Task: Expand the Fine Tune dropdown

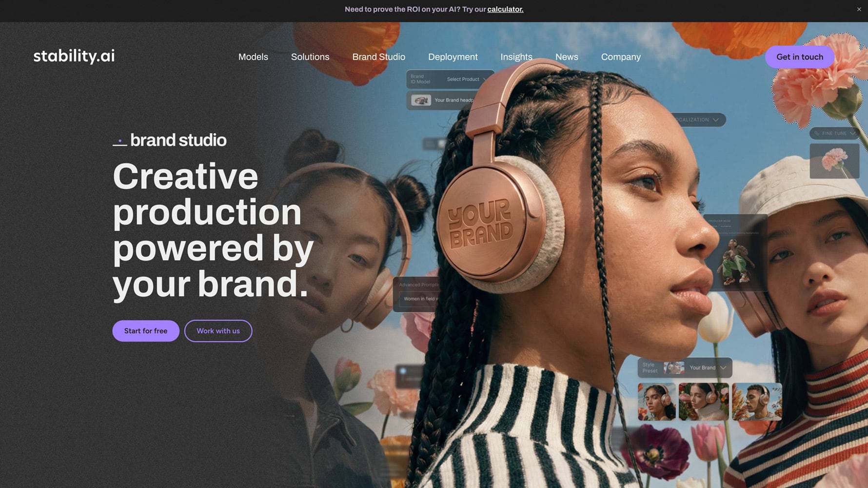Action: click(834, 133)
